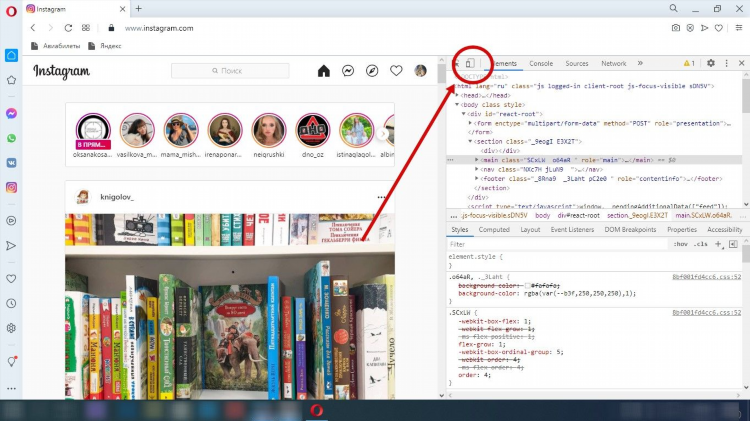Open My Flow arrow icon in sidebar
The width and height of the screenshot is (750, 421).
click(x=11, y=245)
